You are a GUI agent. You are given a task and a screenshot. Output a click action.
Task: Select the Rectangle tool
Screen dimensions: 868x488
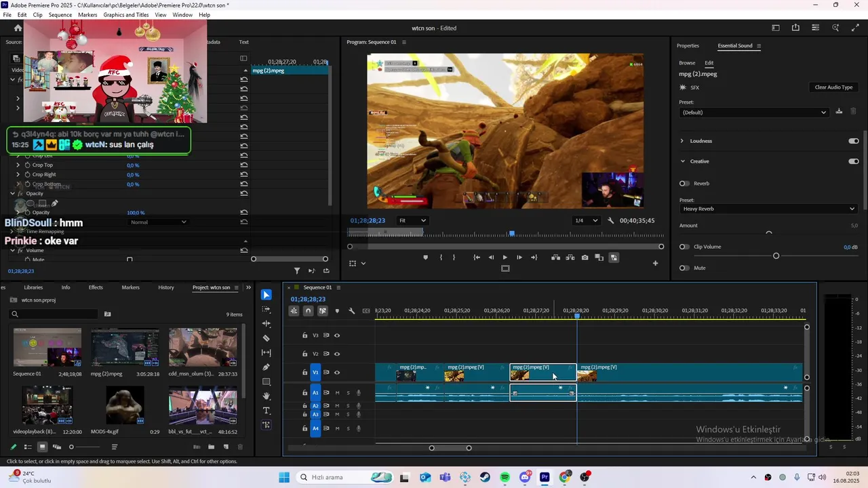tap(267, 382)
